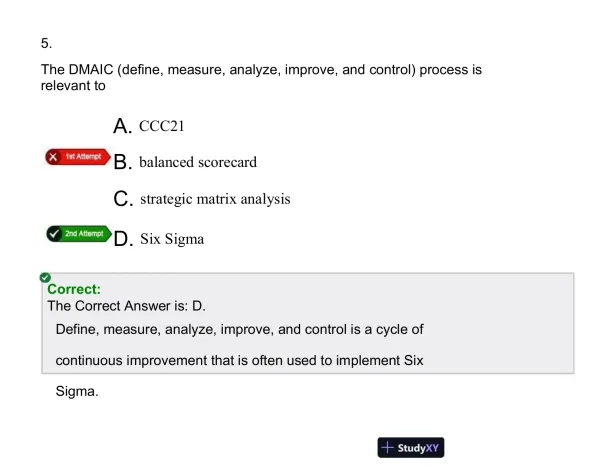Click the explanation line starting "Define, measure"
The width and height of the screenshot is (612, 473).
tap(240, 330)
